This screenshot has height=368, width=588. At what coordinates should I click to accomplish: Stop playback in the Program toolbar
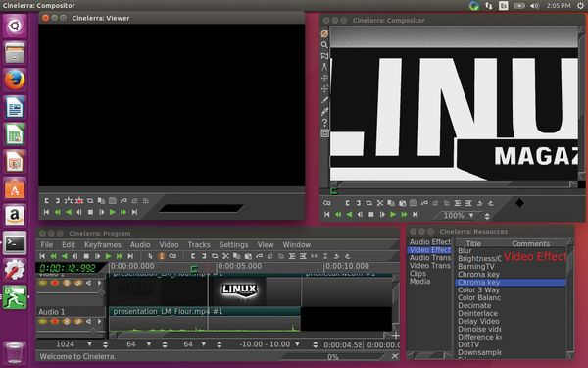(86, 256)
